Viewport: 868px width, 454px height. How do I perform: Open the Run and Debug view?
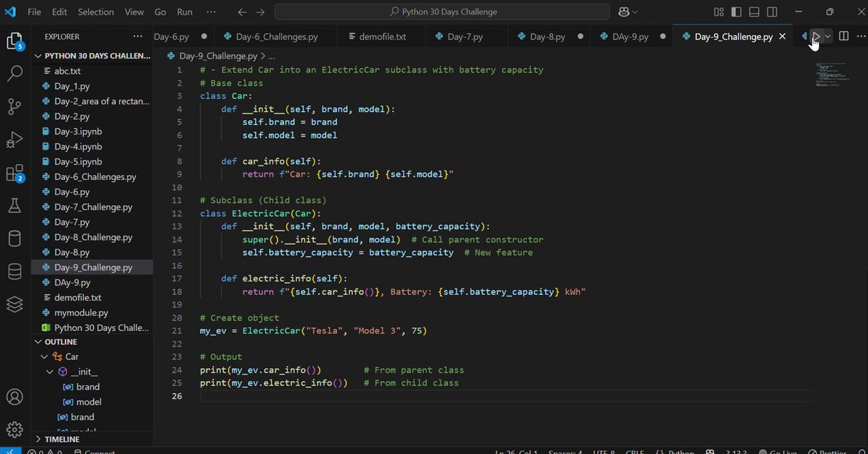coord(15,140)
